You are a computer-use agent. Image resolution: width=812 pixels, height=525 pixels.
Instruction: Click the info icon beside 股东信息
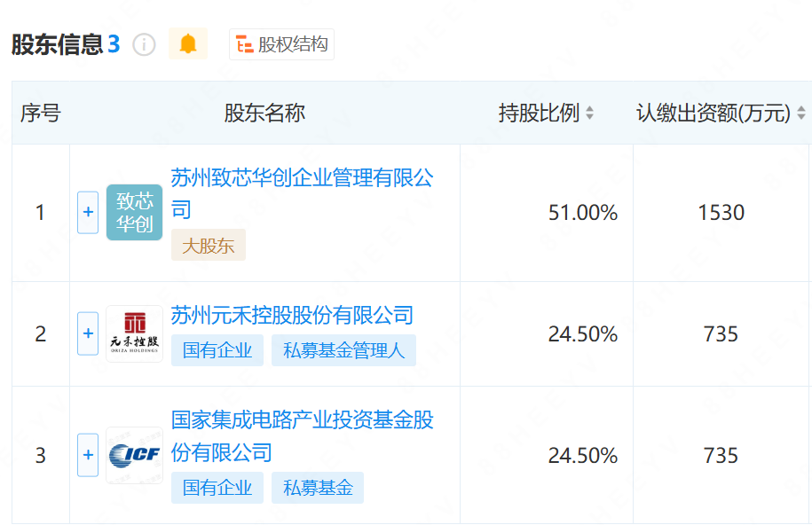pyautogui.click(x=144, y=44)
